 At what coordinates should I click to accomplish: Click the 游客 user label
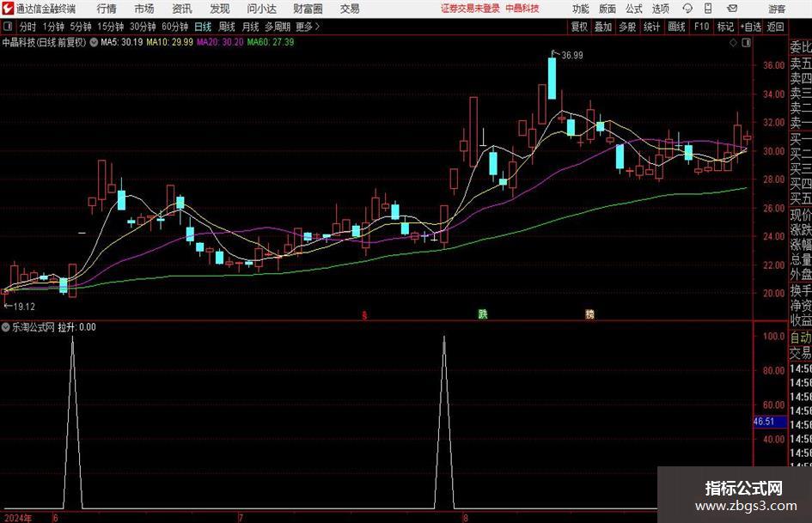coord(777,9)
